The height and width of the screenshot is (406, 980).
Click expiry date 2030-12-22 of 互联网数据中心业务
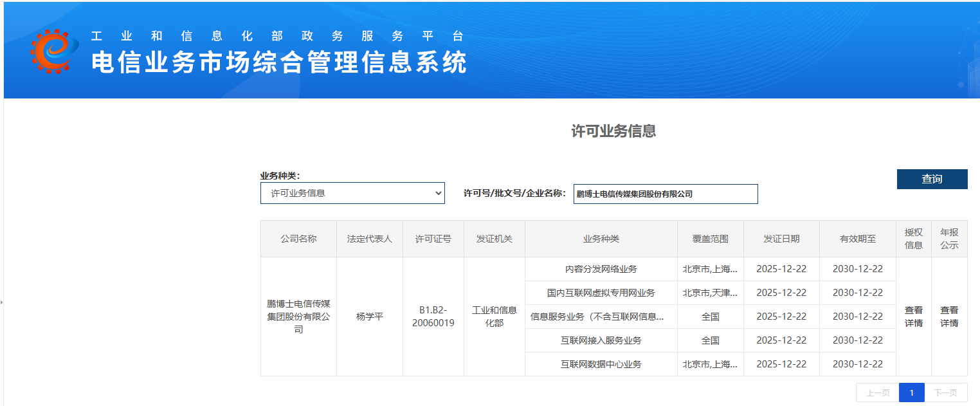tap(858, 364)
